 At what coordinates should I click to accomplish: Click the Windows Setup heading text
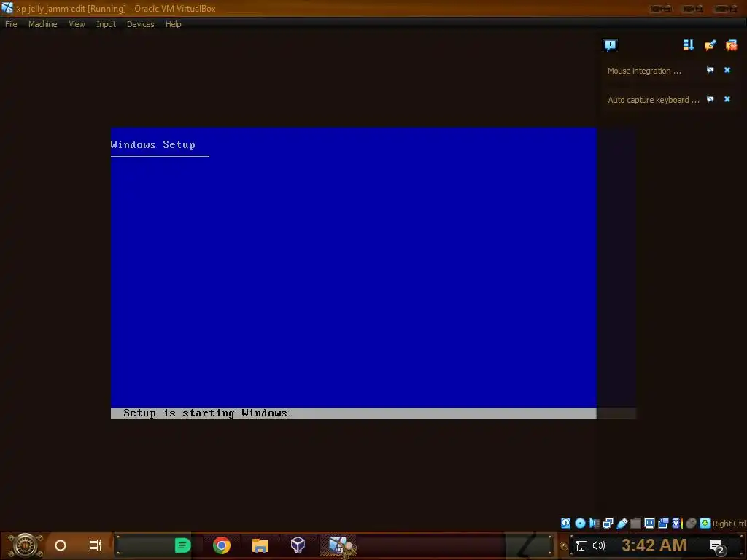point(153,145)
